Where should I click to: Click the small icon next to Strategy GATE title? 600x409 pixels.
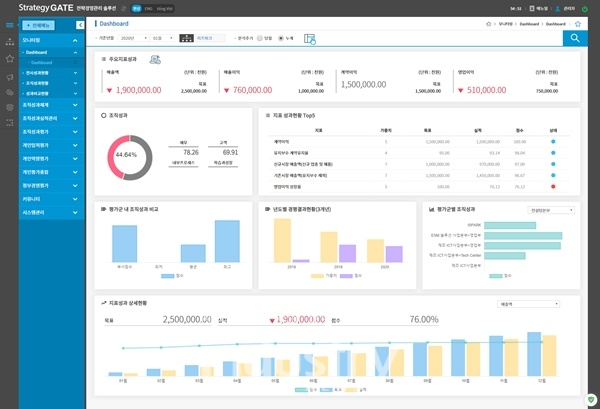124,8
